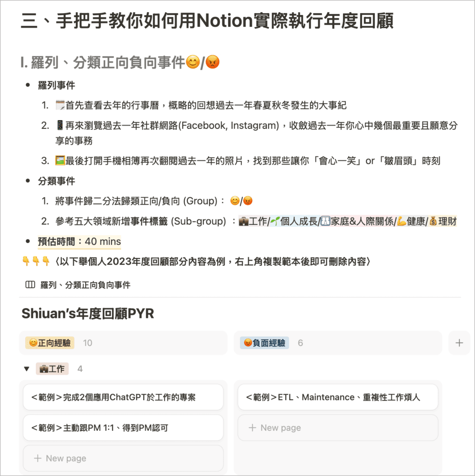The image size is (475, 476).
Task: Click the board view icon beside 羅列、分類正向負向事件
Action: [x=30, y=285]
